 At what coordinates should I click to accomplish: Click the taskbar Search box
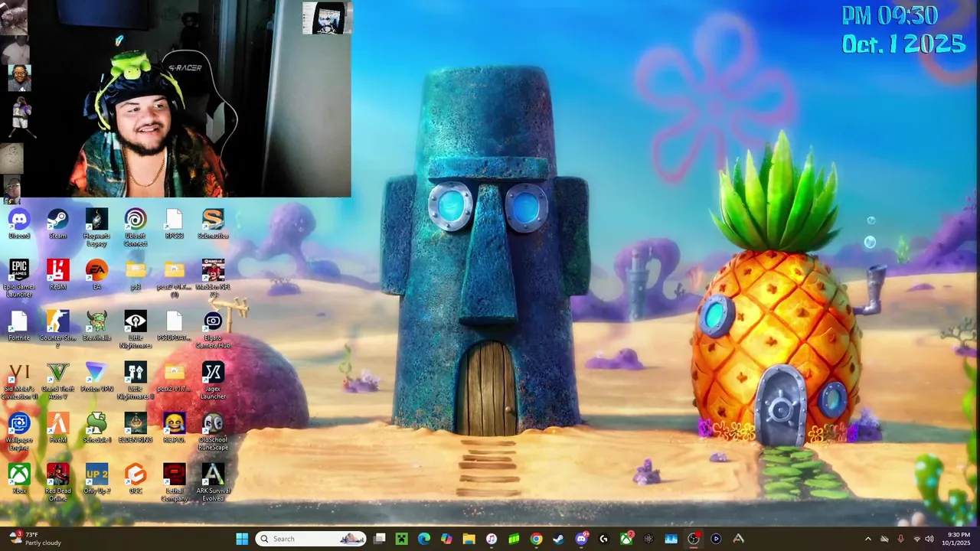(x=311, y=539)
